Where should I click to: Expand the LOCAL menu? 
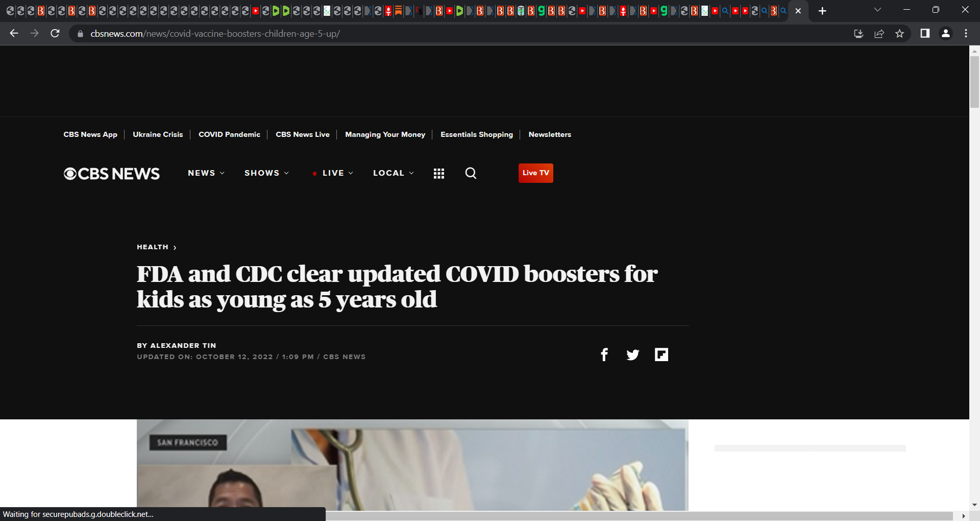394,173
